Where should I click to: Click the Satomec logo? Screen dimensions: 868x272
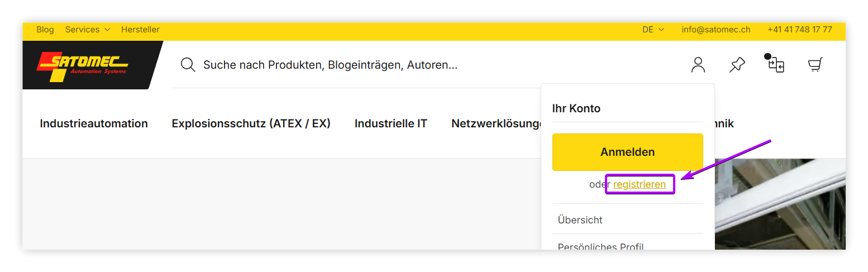[x=84, y=64]
